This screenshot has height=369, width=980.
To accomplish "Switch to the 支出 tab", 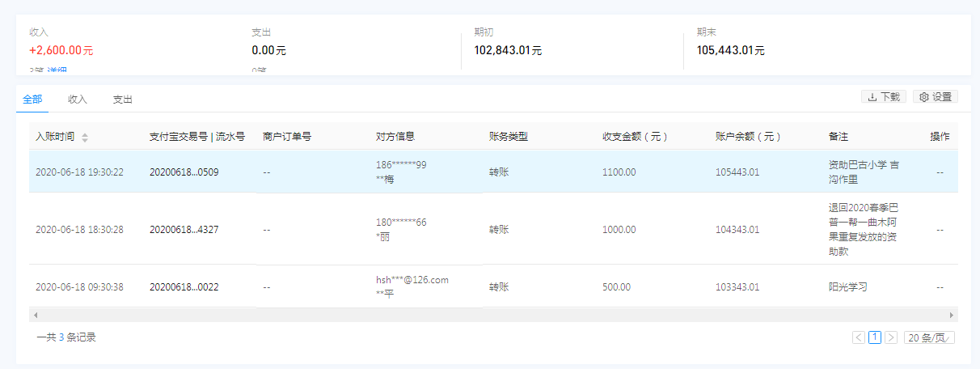I will click(x=122, y=100).
